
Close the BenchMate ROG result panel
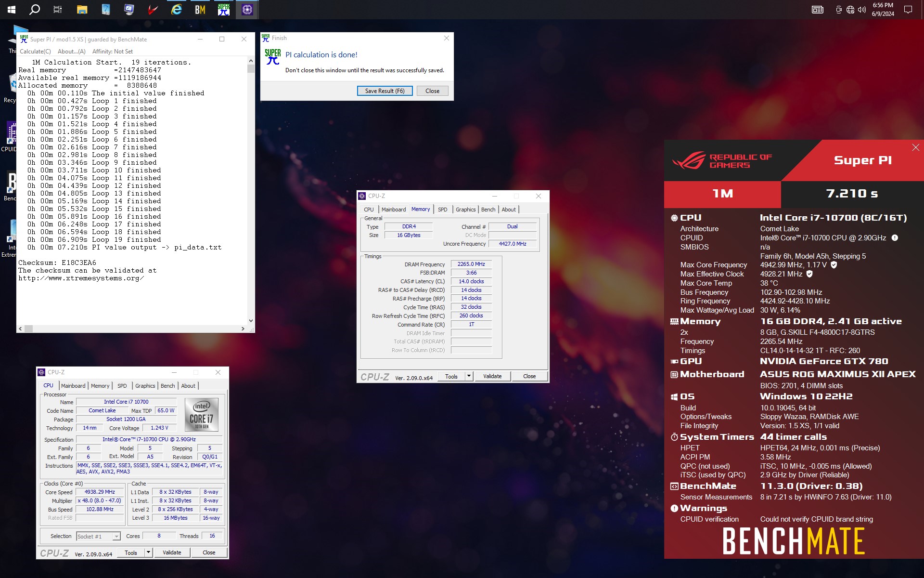pyautogui.click(x=916, y=148)
